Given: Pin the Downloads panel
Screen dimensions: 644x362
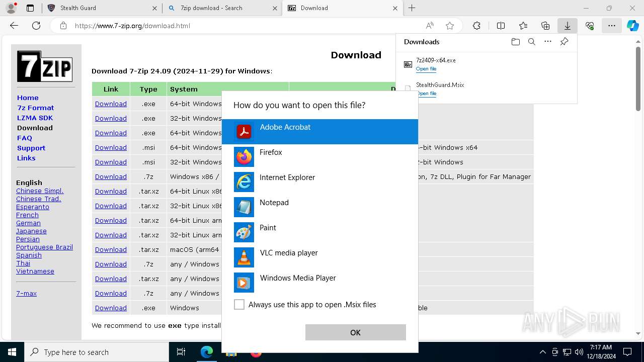Looking at the screenshot, I should pos(565,42).
